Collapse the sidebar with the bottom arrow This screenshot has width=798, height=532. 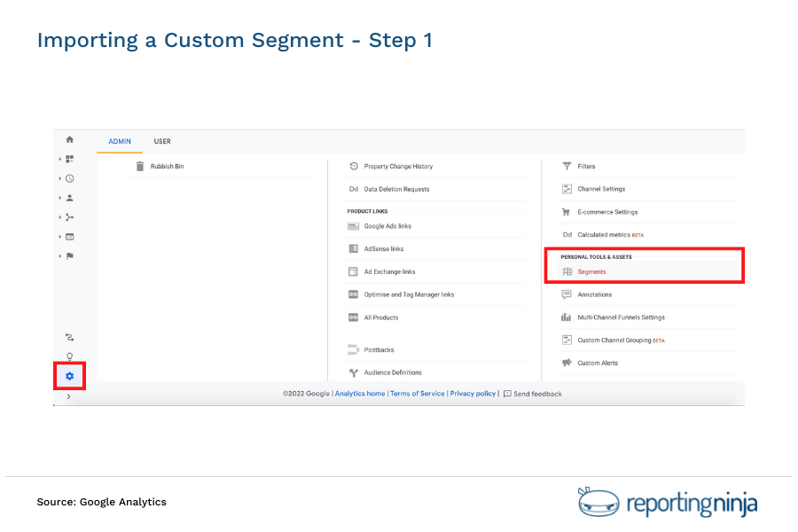point(69,396)
